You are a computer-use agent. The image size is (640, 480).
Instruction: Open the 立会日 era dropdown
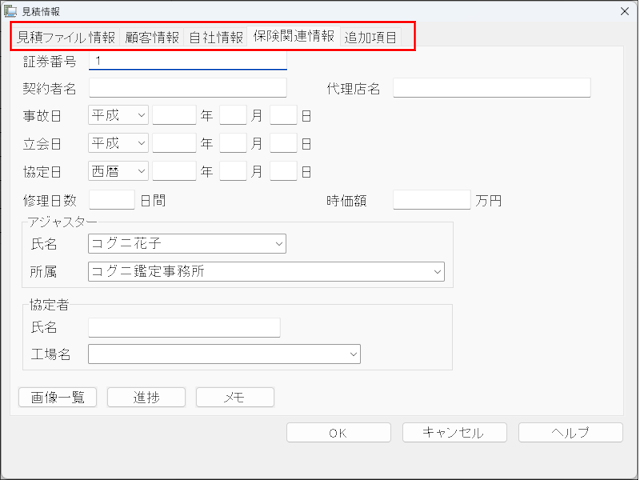(x=138, y=144)
